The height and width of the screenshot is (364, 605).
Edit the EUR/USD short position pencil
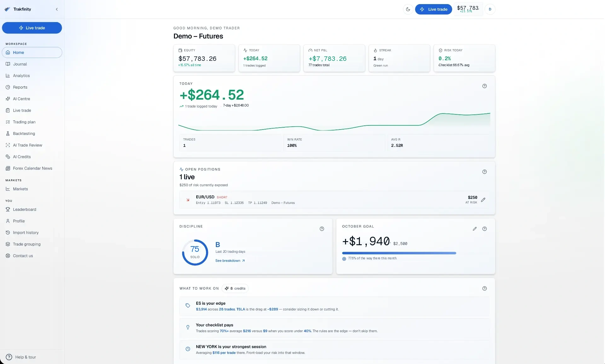pos(483,200)
